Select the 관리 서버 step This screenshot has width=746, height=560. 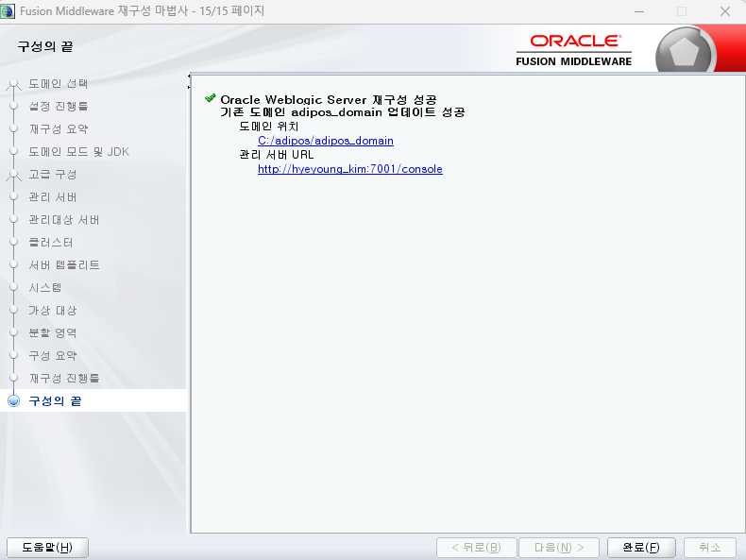(53, 197)
